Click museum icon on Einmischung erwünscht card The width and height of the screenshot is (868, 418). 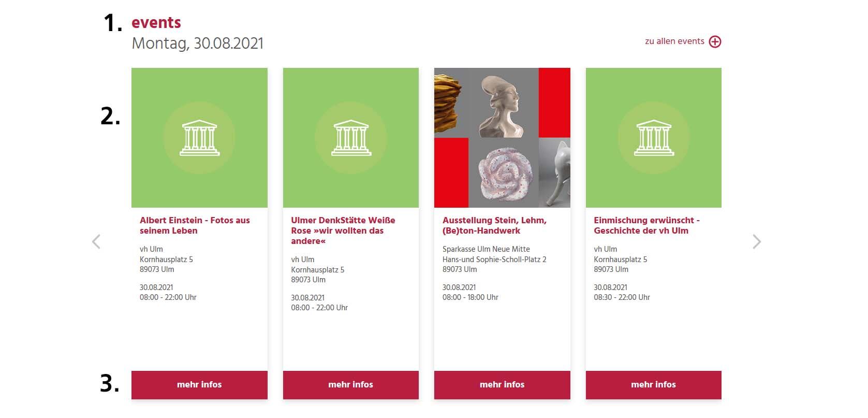click(x=654, y=138)
